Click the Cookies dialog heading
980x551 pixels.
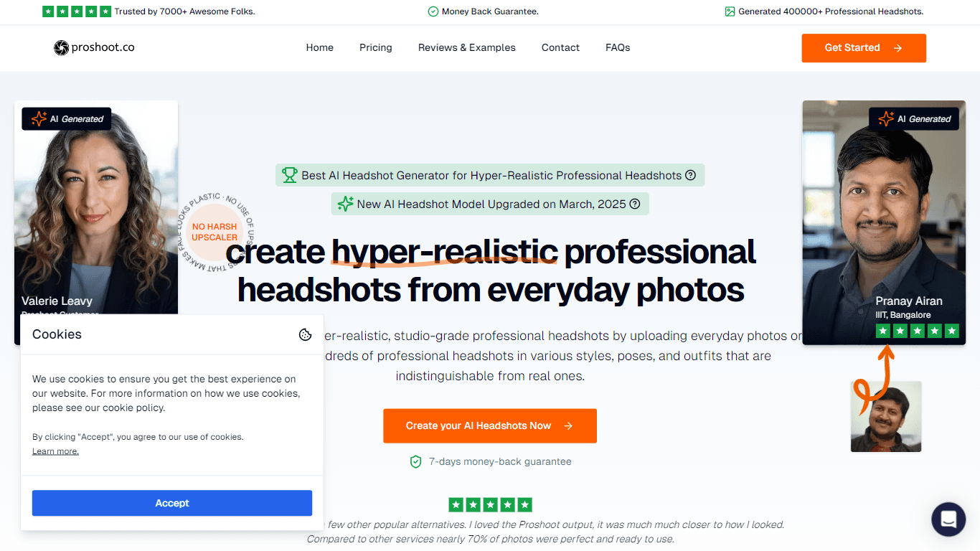[x=57, y=334]
